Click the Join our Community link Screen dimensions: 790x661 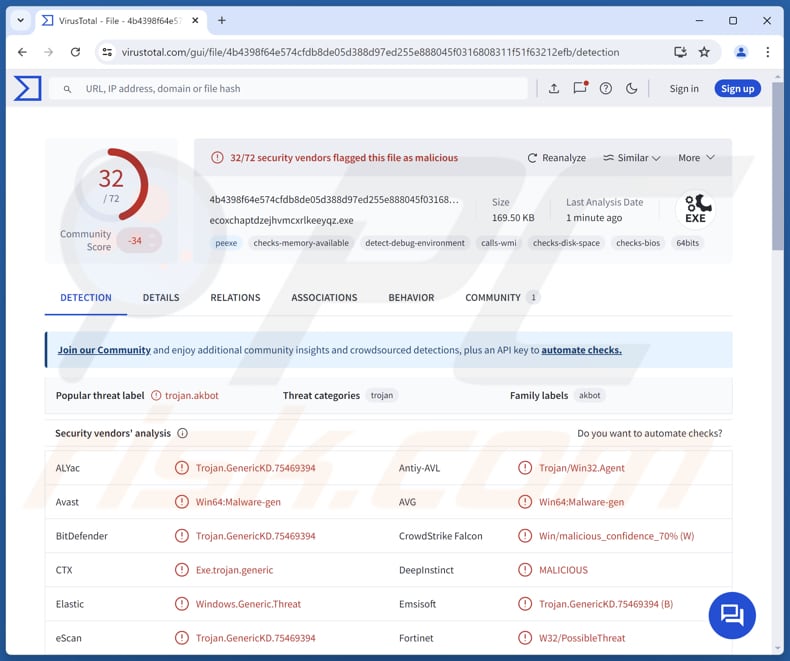tap(104, 350)
